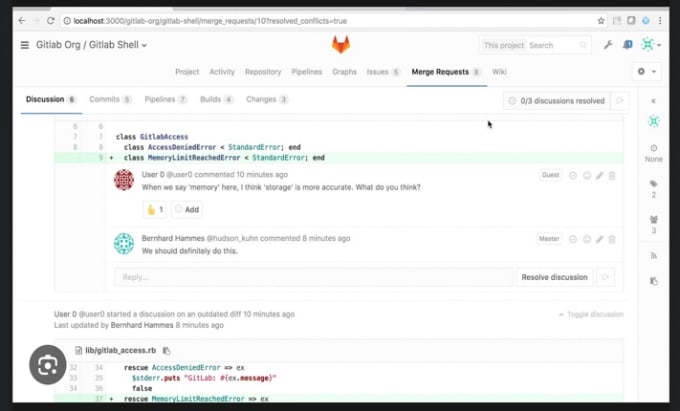Click browser extension icon beside star
This screenshot has height=411, width=680.
click(x=617, y=21)
